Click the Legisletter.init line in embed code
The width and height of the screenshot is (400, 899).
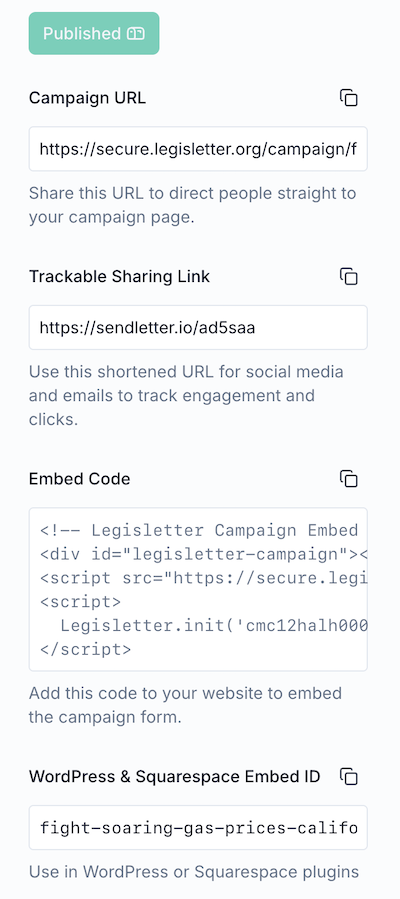214,626
